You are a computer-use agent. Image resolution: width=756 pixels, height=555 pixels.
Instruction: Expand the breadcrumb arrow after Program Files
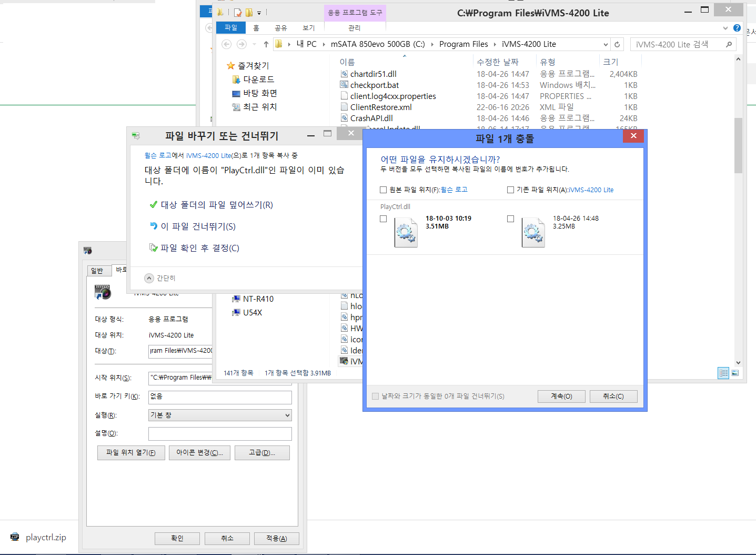[495, 44]
